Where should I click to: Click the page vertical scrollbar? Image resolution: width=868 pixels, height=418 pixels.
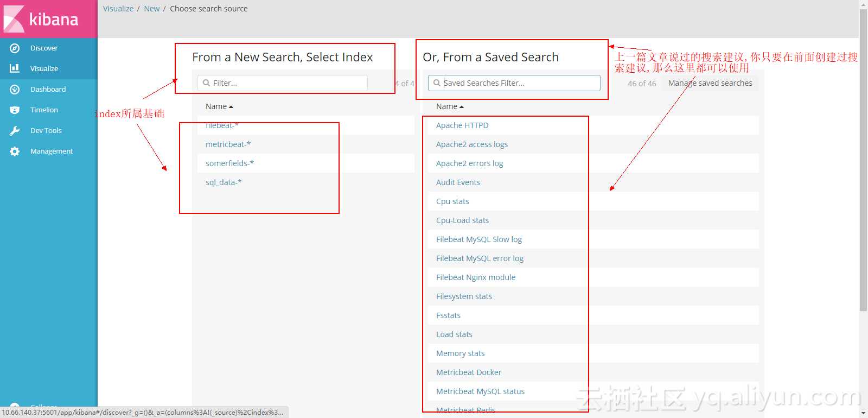click(863, 160)
